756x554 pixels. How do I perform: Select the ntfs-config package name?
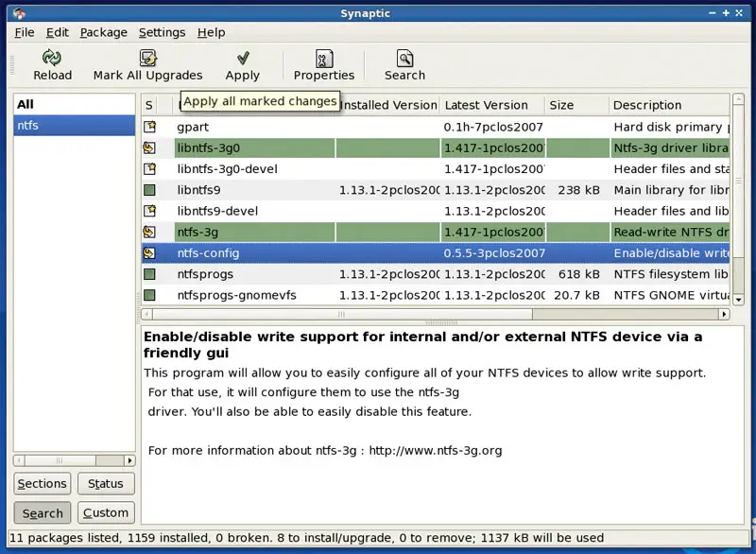point(208,253)
